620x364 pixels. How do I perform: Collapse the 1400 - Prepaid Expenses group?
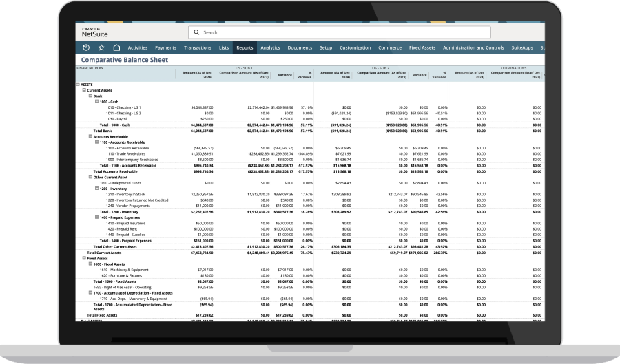97,217
